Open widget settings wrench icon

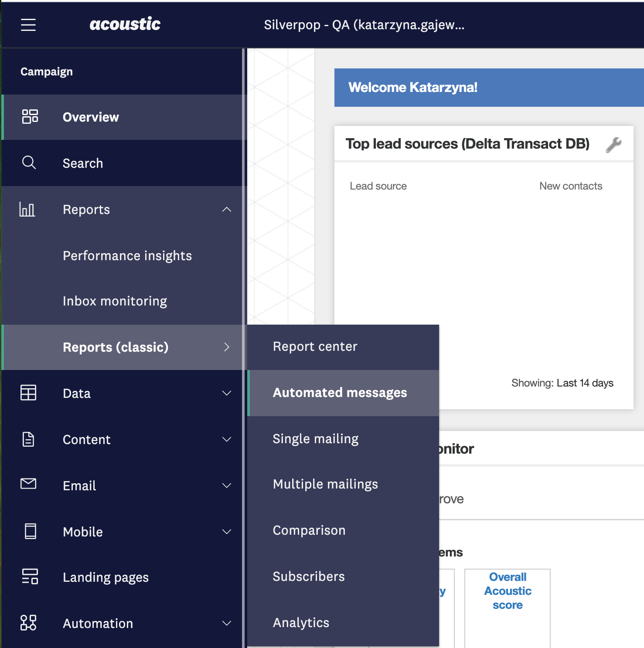[613, 145]
